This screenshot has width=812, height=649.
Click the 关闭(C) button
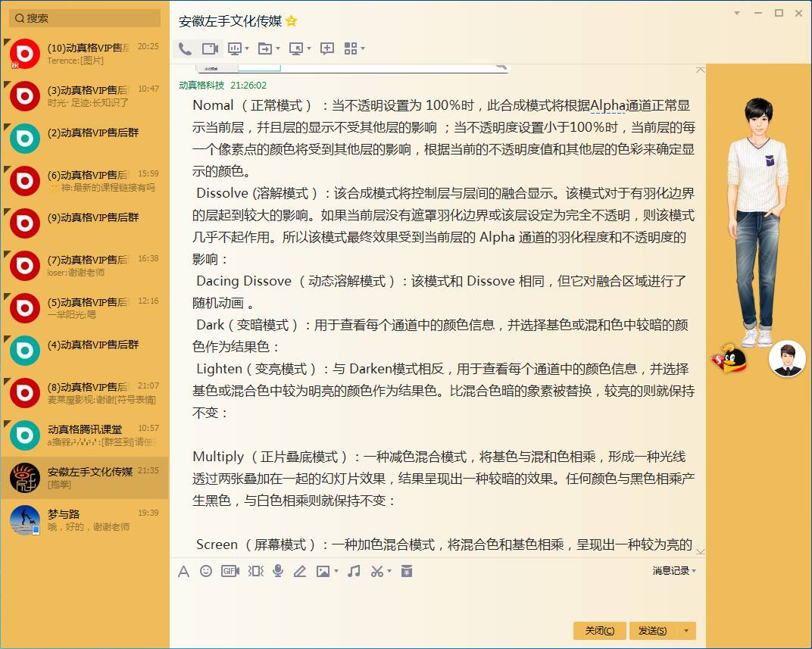(600, 631)
